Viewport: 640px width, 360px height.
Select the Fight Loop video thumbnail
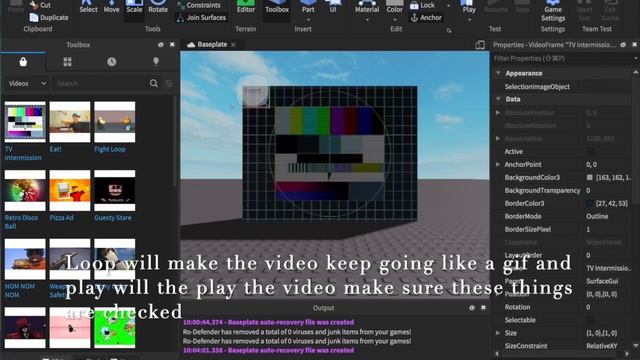pos(115,122)
